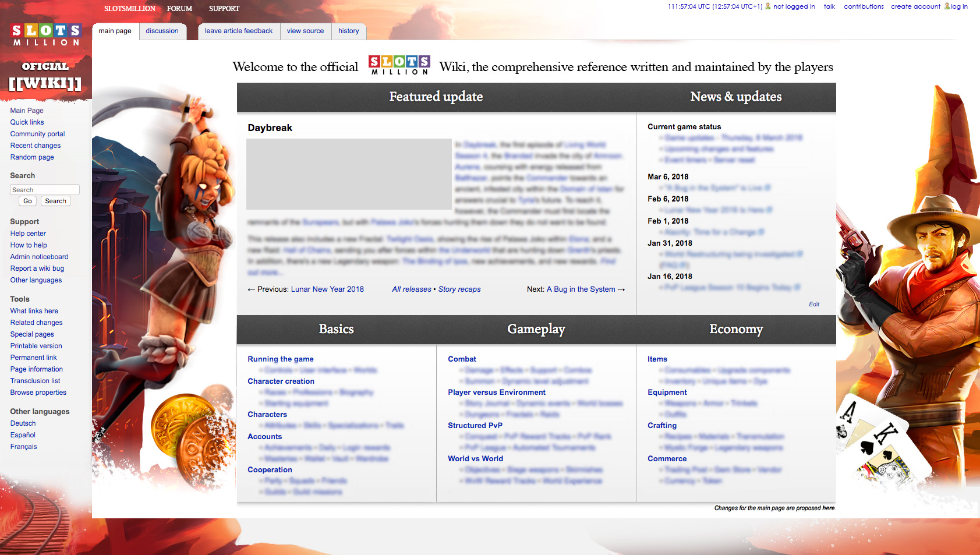
Task: Open previous update Lunar New Year 2018
Action: pos(327,289)
